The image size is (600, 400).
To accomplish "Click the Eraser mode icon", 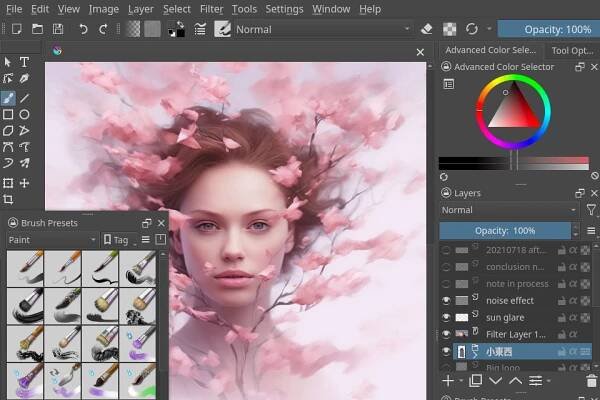I will pos(427,30).
